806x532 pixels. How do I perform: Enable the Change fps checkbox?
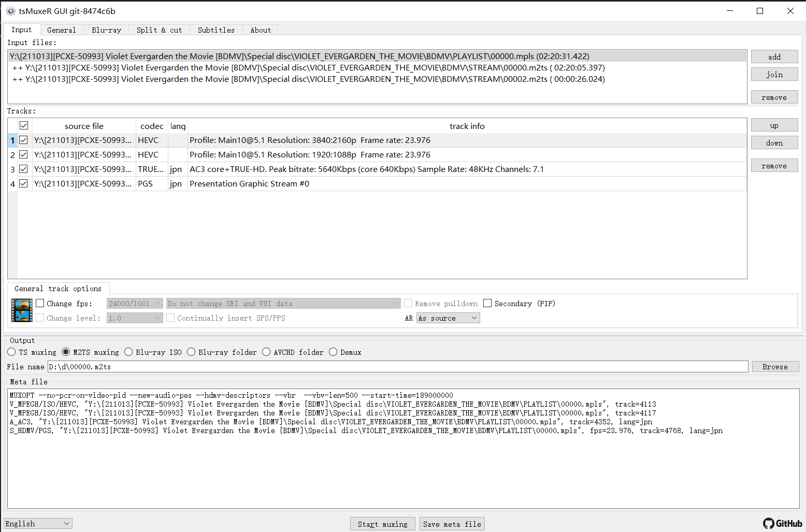coord(40,303)
